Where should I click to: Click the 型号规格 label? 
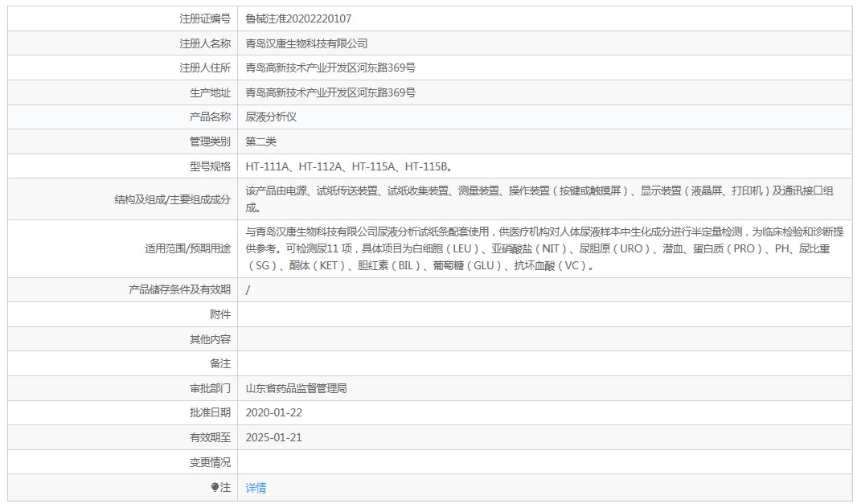point(210,166)
